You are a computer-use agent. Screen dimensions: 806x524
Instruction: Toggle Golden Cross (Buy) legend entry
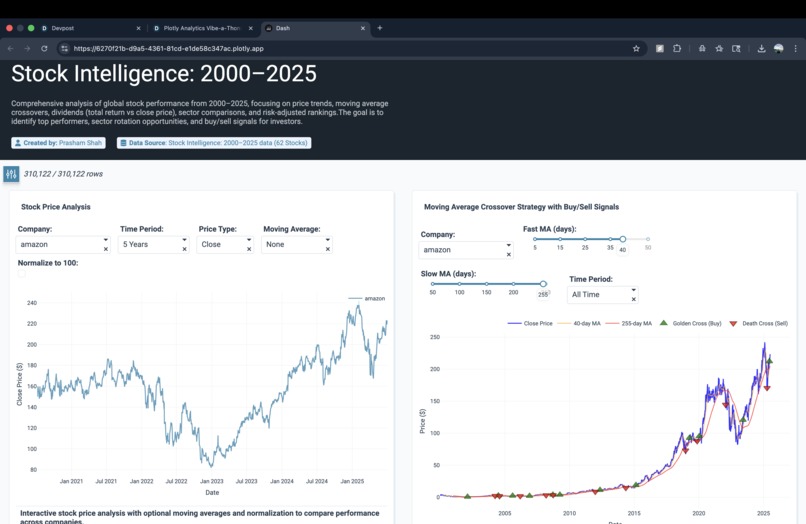690,323
